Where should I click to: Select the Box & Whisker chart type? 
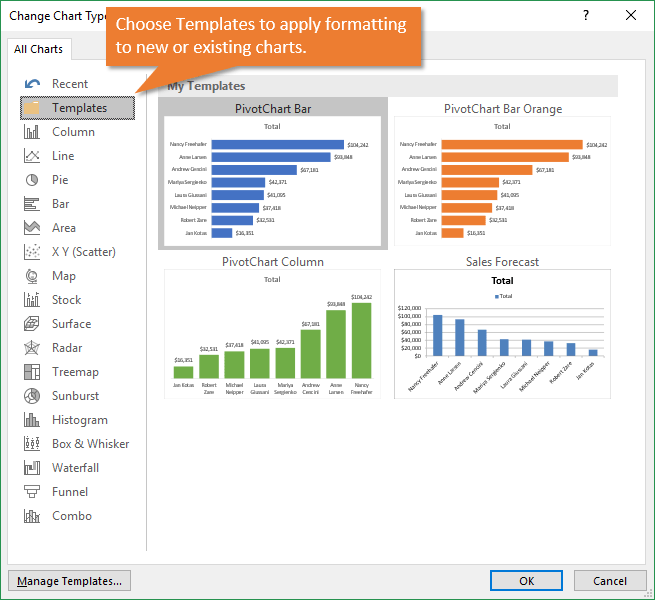90,444
